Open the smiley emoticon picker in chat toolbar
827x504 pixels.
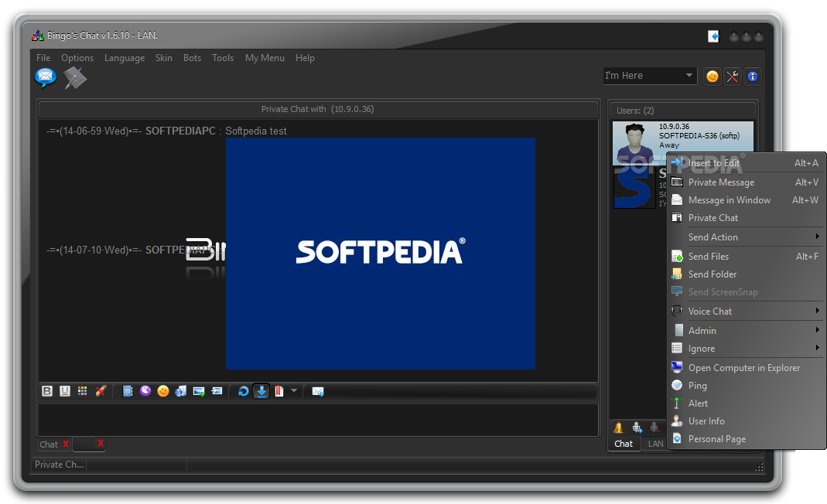[163, 390]
